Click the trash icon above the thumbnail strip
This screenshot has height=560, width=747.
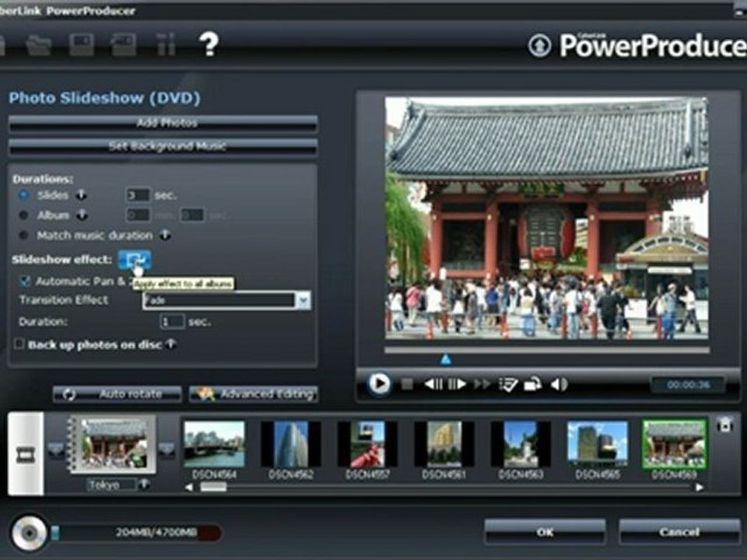click(725, 424)
